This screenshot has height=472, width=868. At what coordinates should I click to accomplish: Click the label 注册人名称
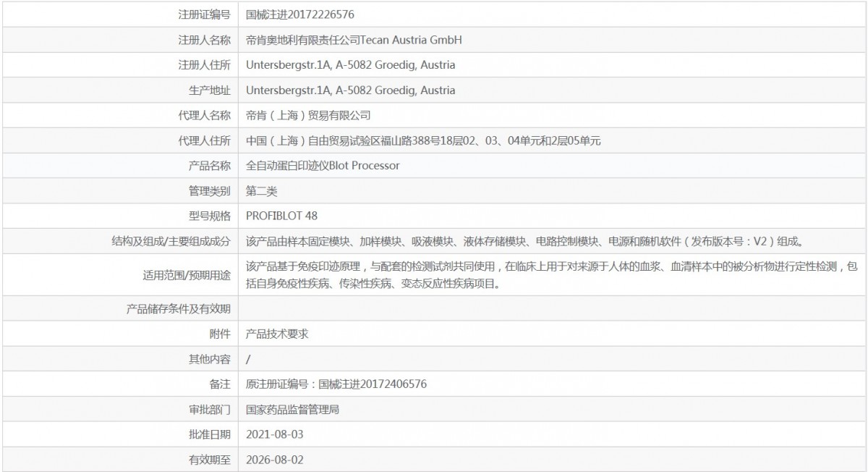click(x=205, y=39)
